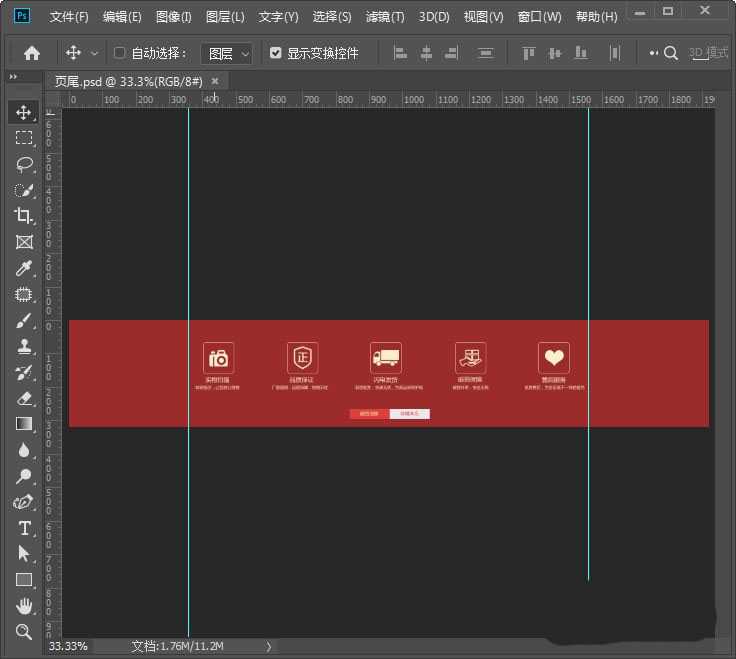The width and height of the screenshot is (736, 659).
Task: Expand the status bar info arrow
Action: [x=268, y=647]
